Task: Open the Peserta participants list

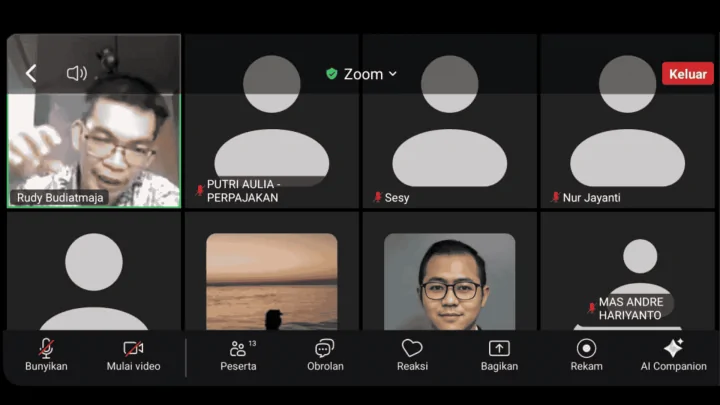Action: (238, 354)
